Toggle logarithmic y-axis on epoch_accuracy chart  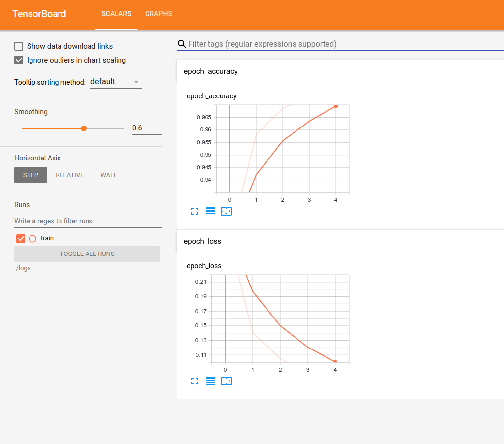coord(210,211)
